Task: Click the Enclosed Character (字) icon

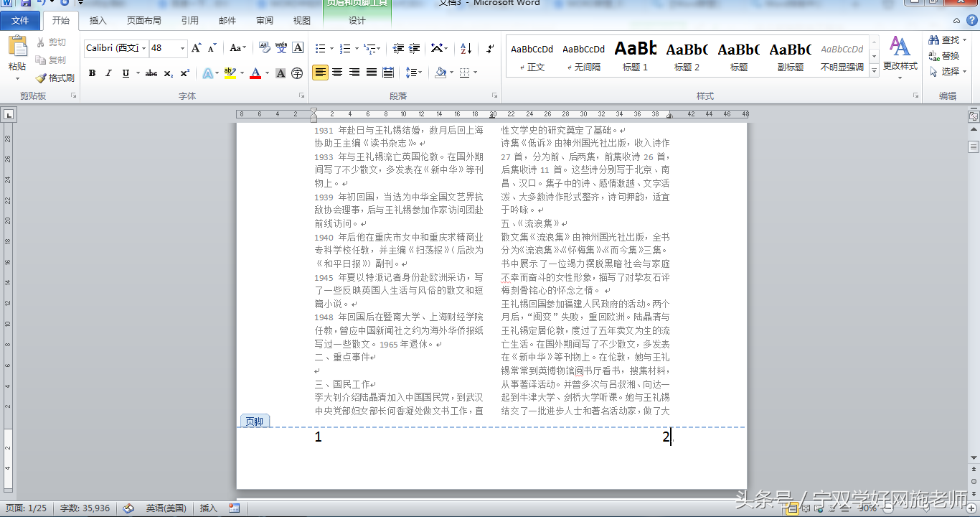Action: [x=297, y=73]
